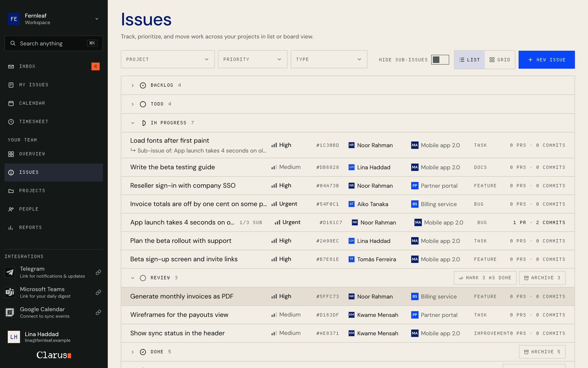The image size is (588, 368).
Task: Open Inbox in the sidebar
Action: point(54,66)
